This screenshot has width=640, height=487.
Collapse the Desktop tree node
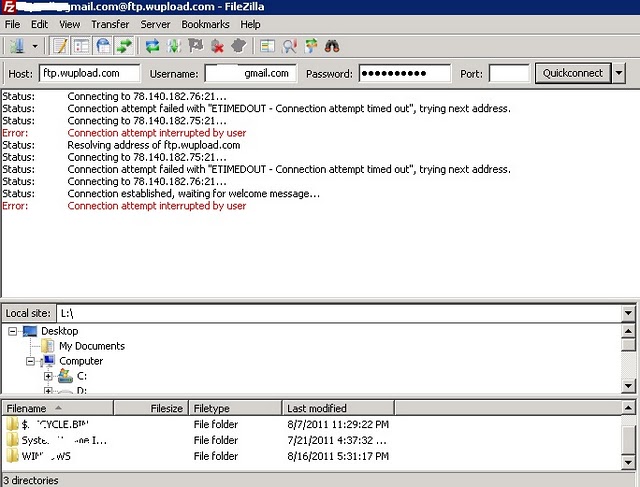coord(14,331)
